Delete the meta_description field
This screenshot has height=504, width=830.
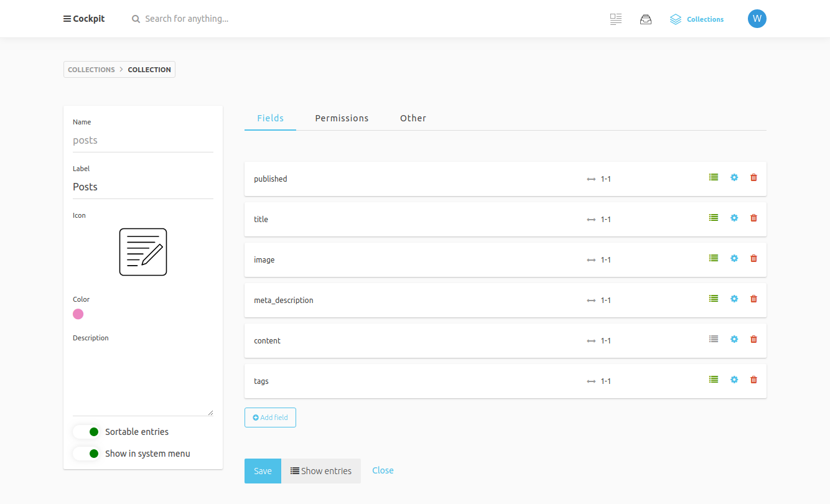(753, 299)
